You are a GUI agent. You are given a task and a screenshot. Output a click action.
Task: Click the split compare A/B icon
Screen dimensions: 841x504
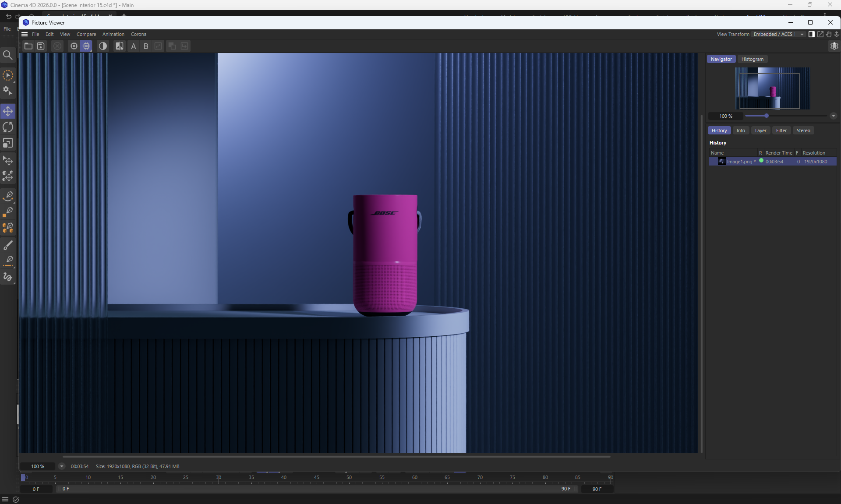coord(119,46)
